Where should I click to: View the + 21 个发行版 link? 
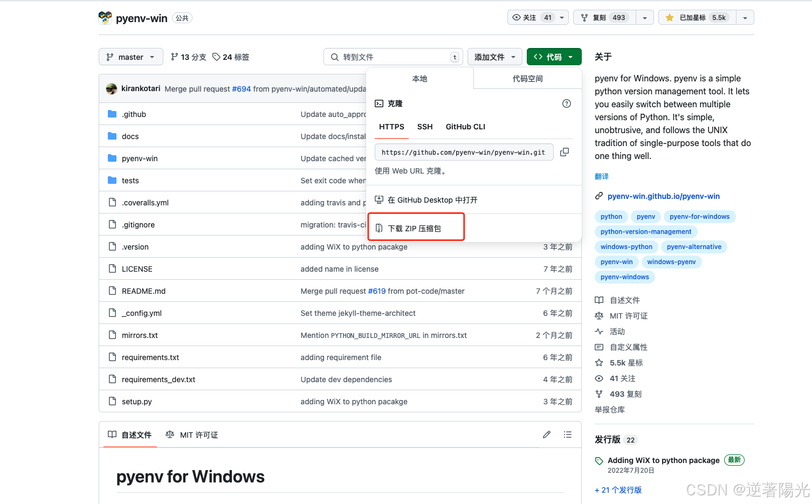point(618,490)
